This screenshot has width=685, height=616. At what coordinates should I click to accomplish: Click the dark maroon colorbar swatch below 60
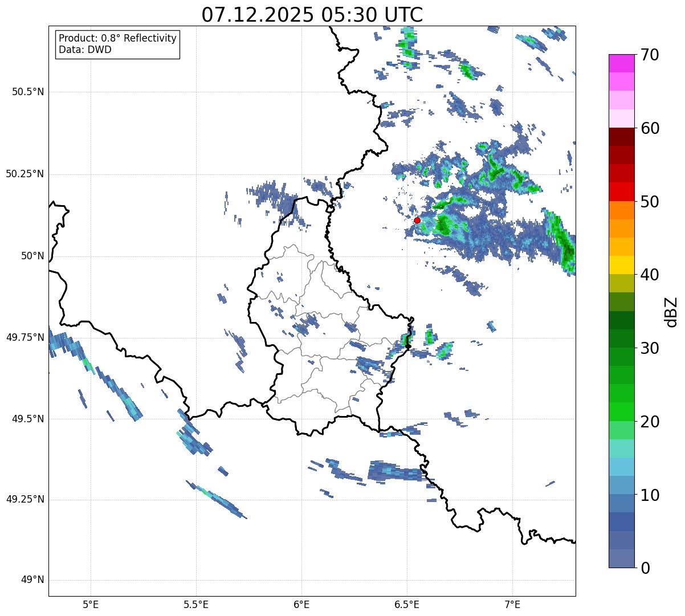tap(622, 137)
